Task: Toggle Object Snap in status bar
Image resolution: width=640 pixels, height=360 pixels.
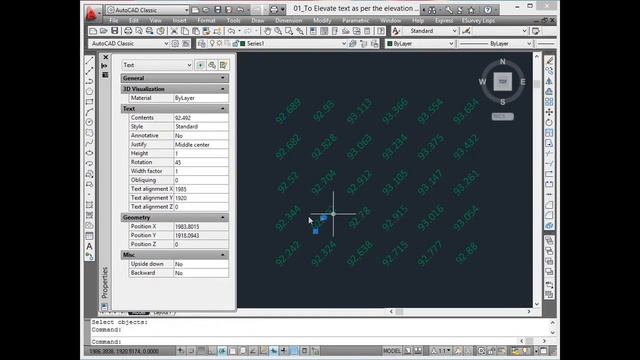Action: [233, 351]
